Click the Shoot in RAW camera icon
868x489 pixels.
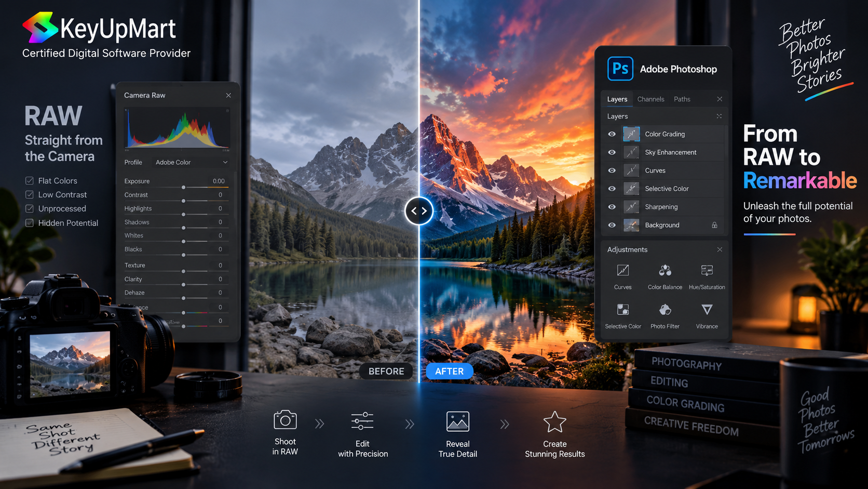coord(285,420)
